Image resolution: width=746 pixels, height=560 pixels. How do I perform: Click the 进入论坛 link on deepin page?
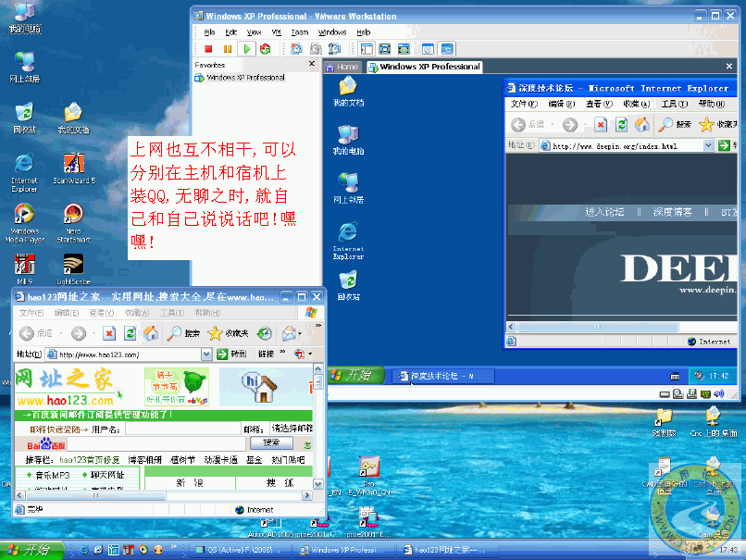point(604,212)
